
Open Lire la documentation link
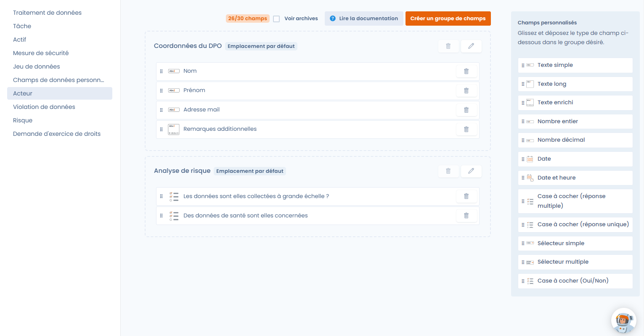pyautogui.click(x=364, y=19)
